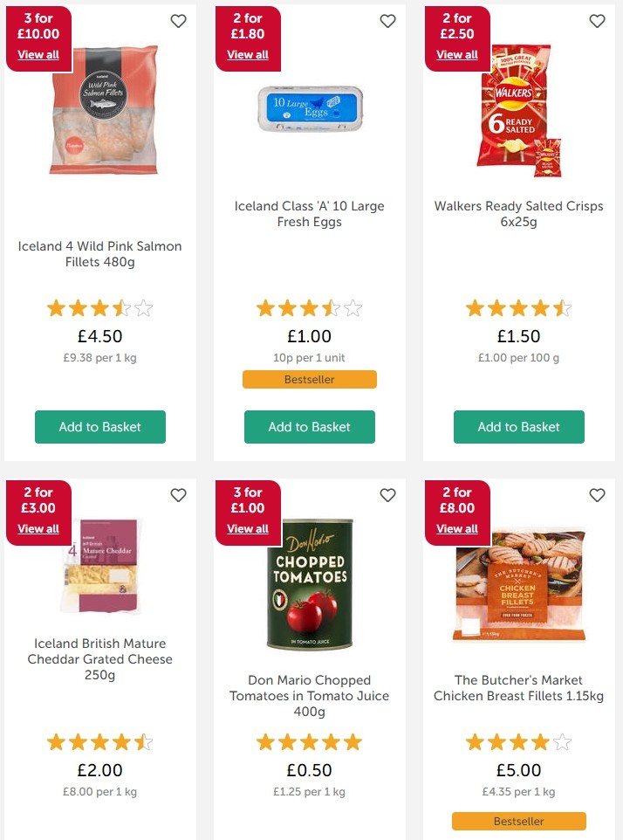View all in the 3 for £1.00 offer
This screenshot has width=623, height=840.
tap(248, 529)
